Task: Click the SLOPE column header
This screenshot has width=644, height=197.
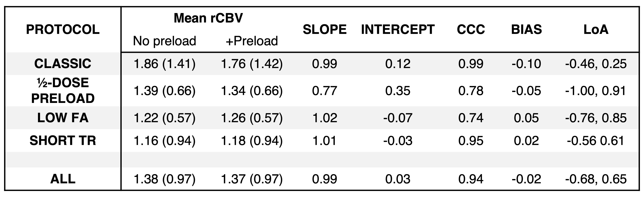Action: click(325, 30)
